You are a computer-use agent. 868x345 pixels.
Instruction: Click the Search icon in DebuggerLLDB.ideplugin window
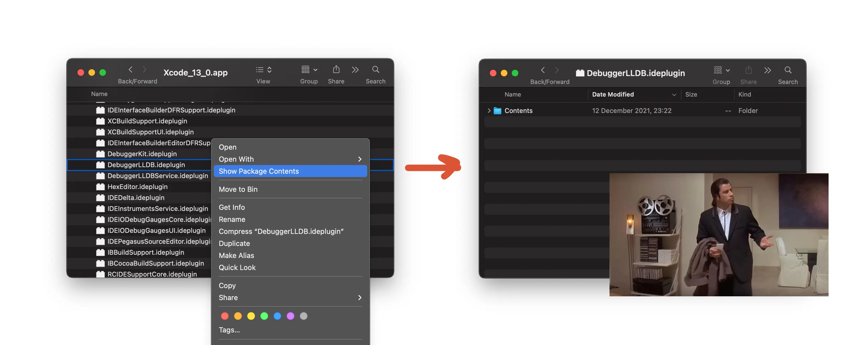787,70
